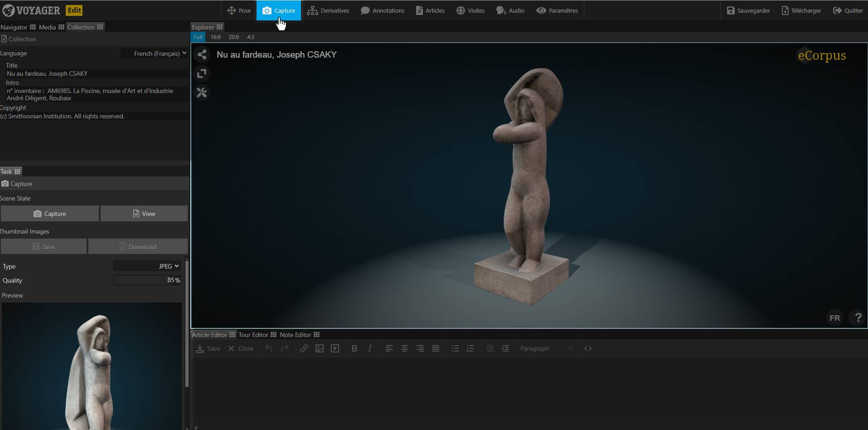The image size is (868, 430).
Task: Open the Audio task
Action: point(510,10)
